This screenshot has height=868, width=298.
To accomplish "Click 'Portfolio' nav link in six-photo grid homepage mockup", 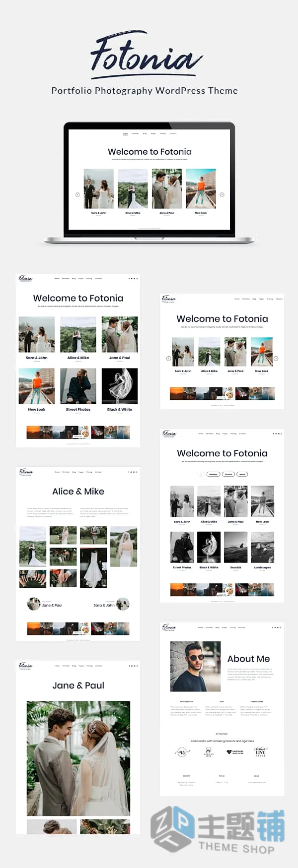I will [66, 279].
